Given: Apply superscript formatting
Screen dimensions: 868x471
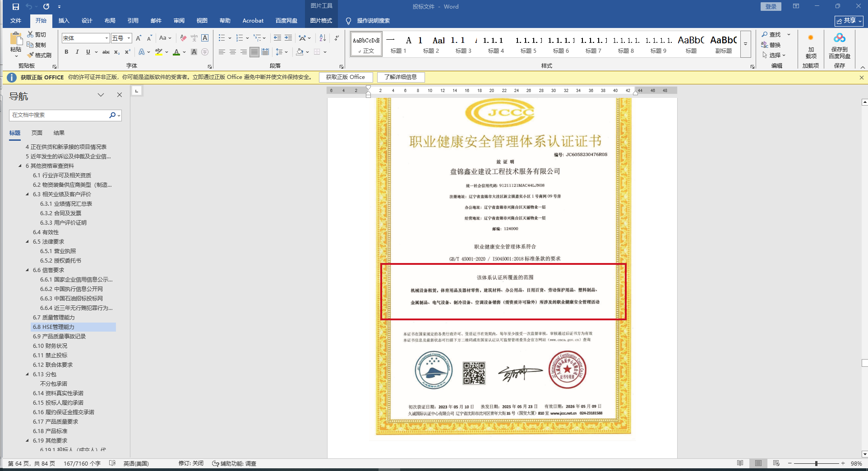Looking at the screenshot, I should [x=128, y=52].
